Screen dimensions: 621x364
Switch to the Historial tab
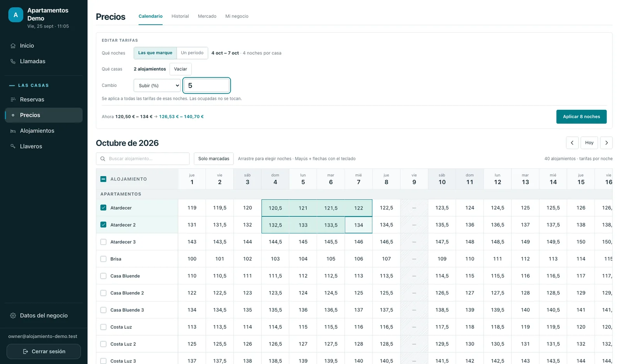[180, 16]
